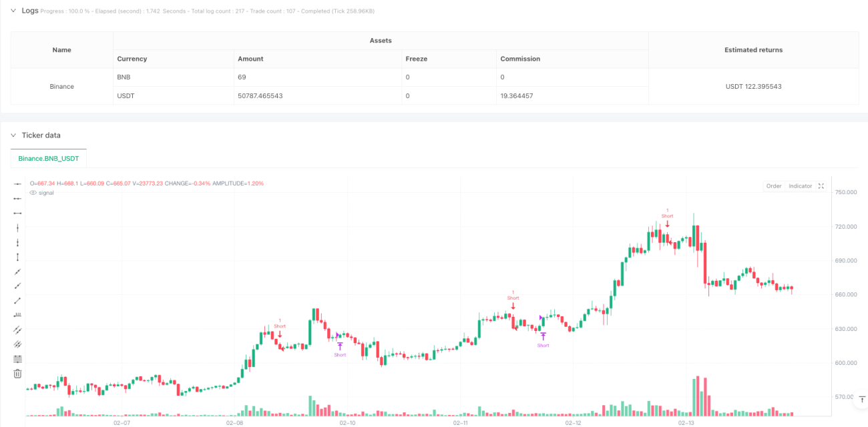Click the trash icon to delete drawings
868x427 pixels.
tap(18, 374)
